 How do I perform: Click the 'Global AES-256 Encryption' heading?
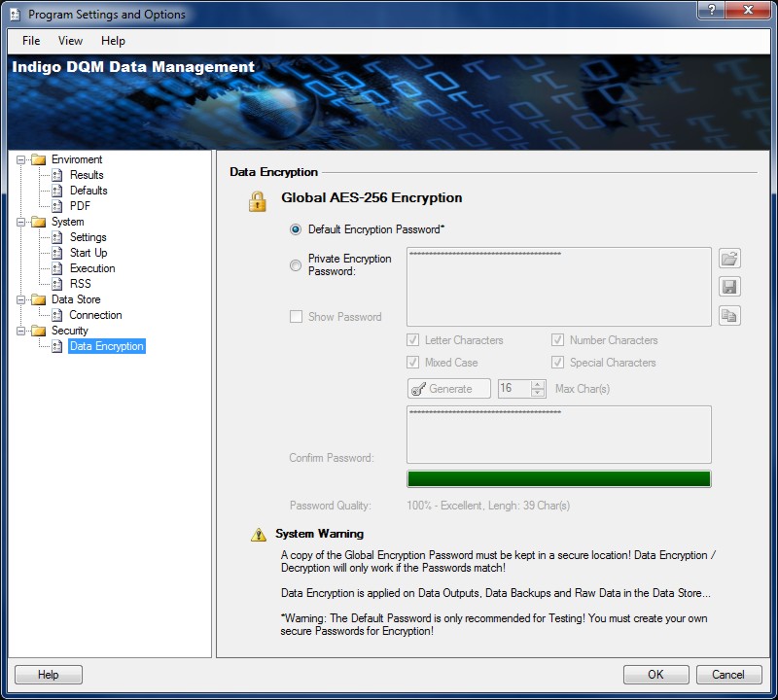point(371,197)
